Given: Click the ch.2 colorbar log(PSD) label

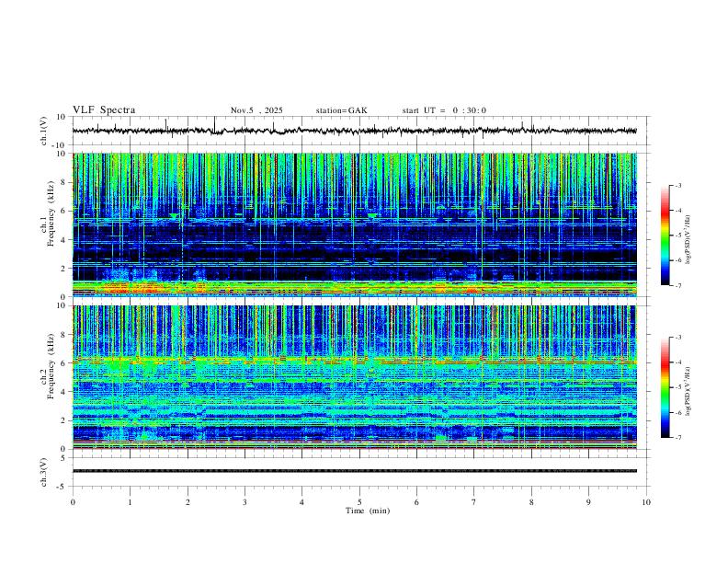Looking at the screenshot, I should (688, 391).
